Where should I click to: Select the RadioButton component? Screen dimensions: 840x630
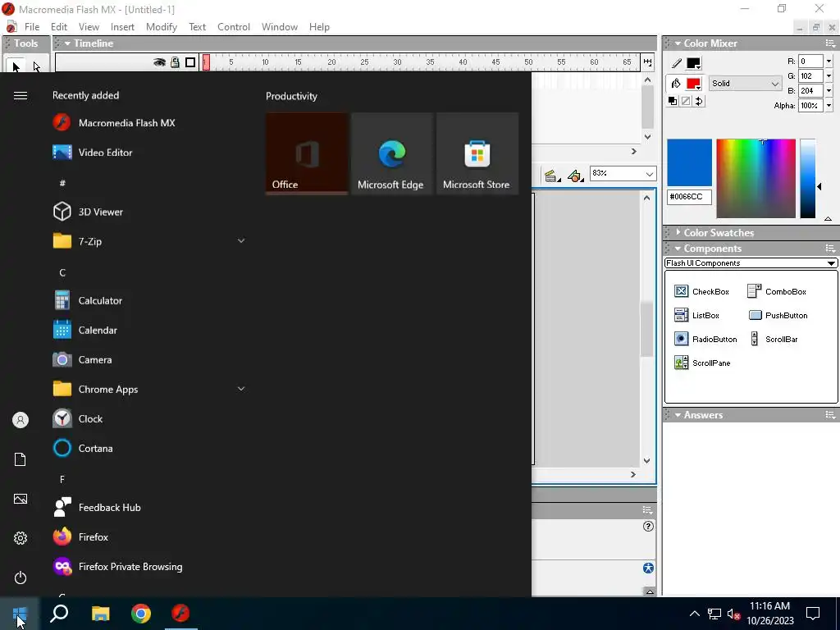(x=705, y=339)
